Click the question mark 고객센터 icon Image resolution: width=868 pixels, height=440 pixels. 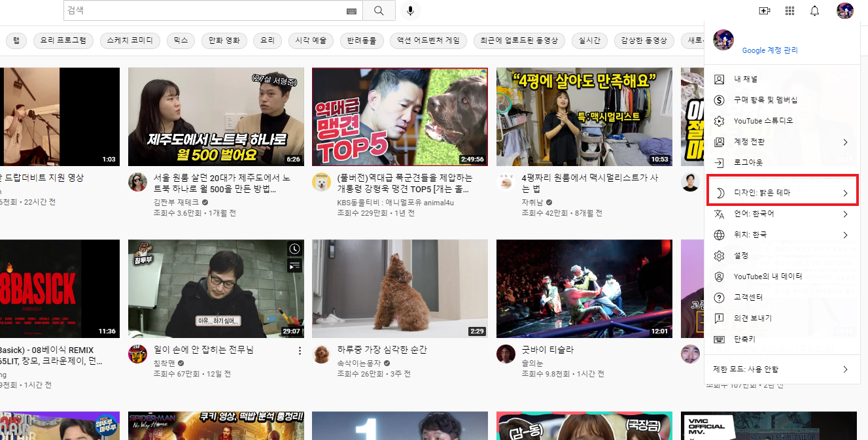click(719, 297)
